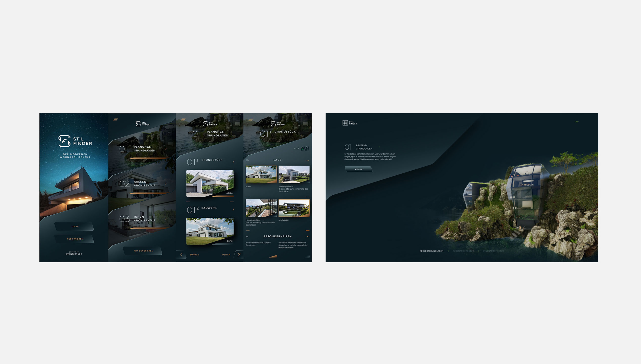Click the large Stil Finder logo on login screen

pos(75,141)
